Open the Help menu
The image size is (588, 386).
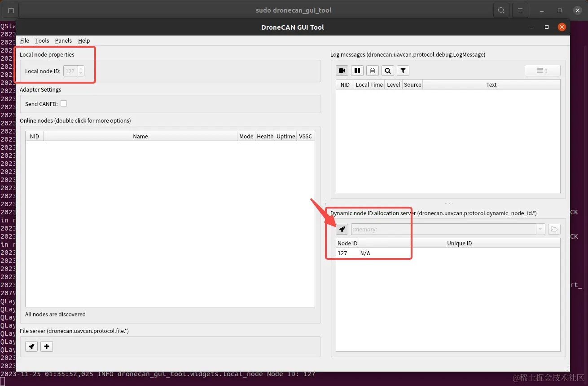pos(83,40)
